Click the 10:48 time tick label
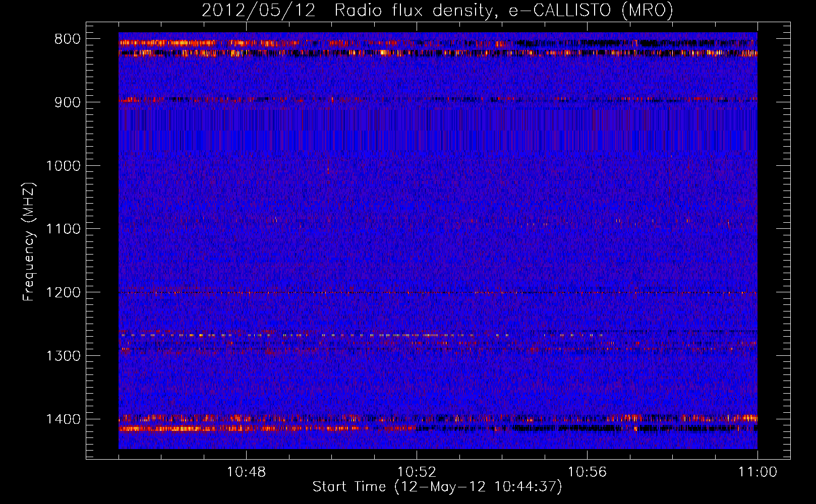The height and width of the screenshot is (504, 816). pyautogui.click(x=246, y=472)
